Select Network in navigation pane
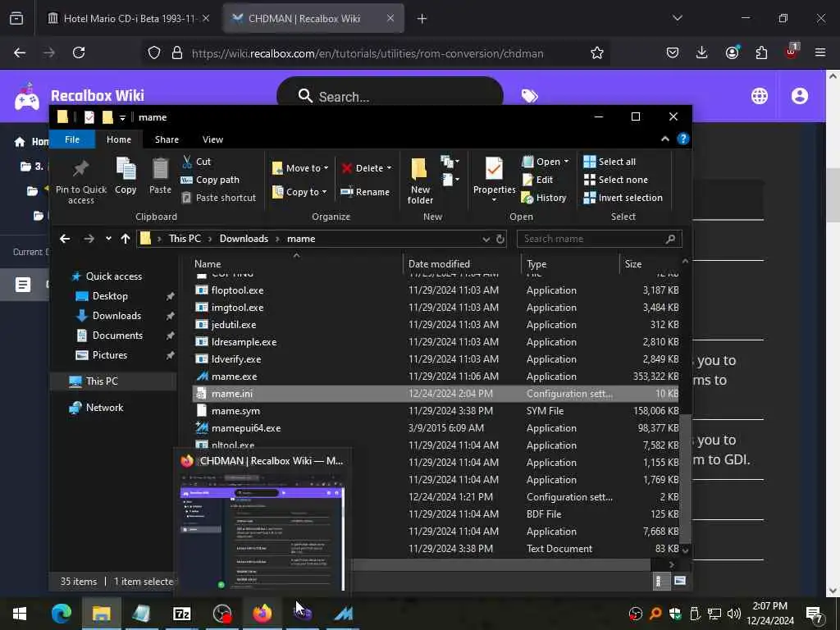840x630 pixels. click(104, 407)
